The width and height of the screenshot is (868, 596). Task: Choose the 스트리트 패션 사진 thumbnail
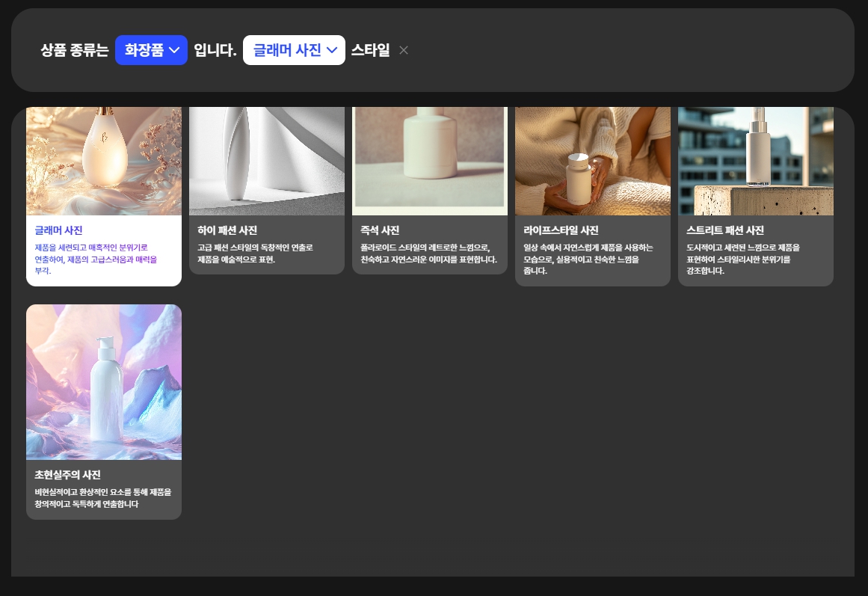pyautogui.click(x=756, y=162)
